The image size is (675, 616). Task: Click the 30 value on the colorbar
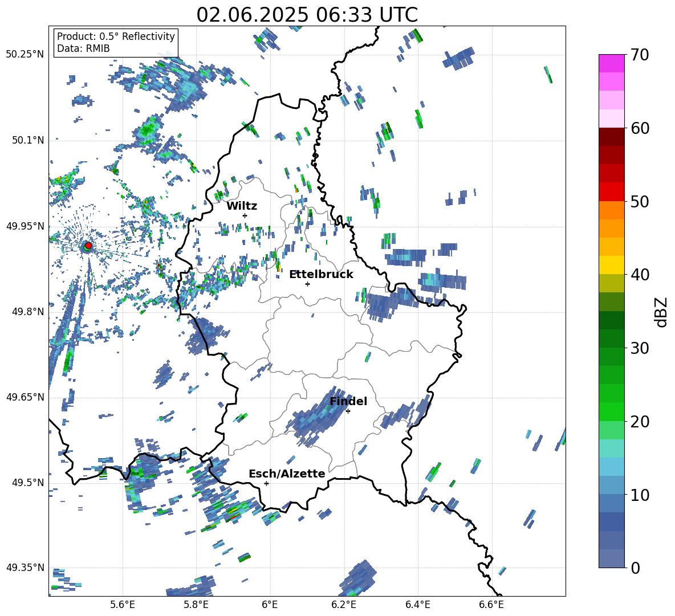pyautogui.click(x=640, y=348)
